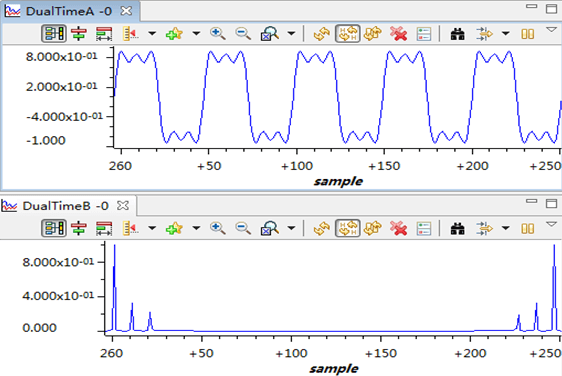Click red-green align icon in DualTimeB toolbar
The height and width of the screenshot is (376, 562).
tap(79, 228)
